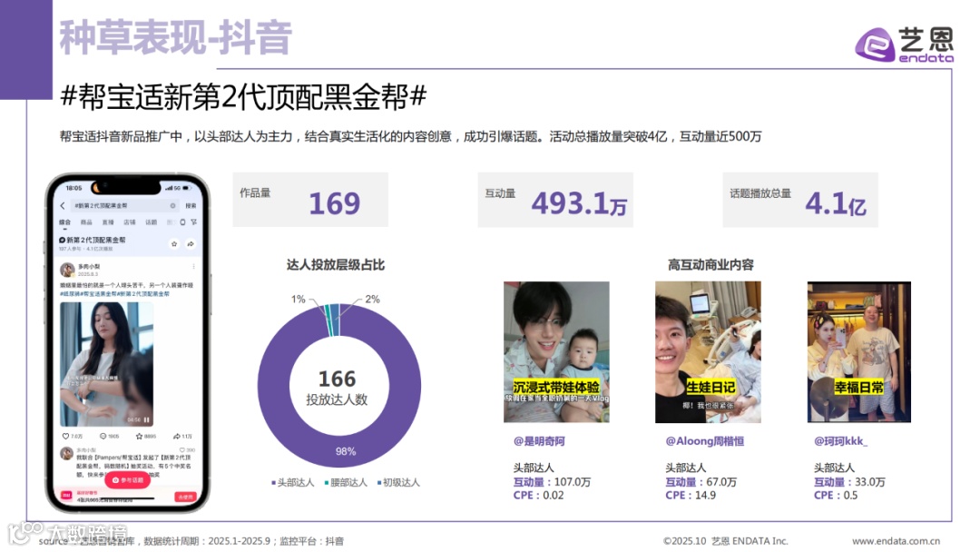Open the 话题 tab in phone mockup

(x=152, y=222)
